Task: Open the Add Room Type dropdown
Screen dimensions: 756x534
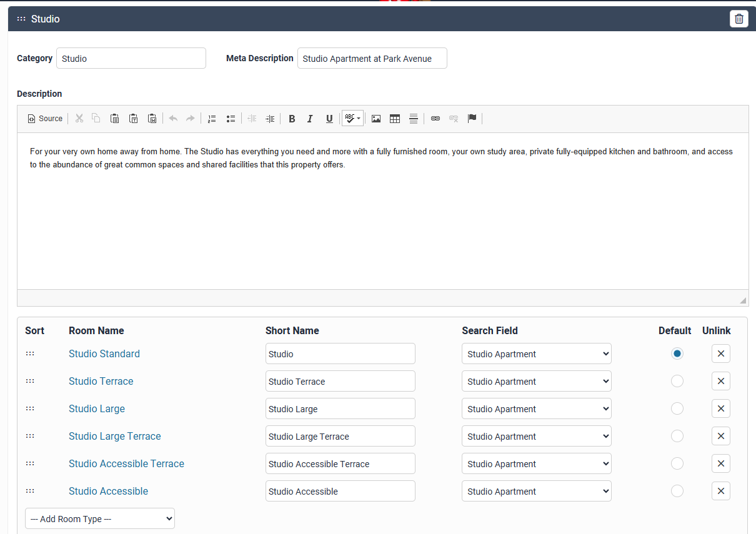Action: tap(100, 518)
